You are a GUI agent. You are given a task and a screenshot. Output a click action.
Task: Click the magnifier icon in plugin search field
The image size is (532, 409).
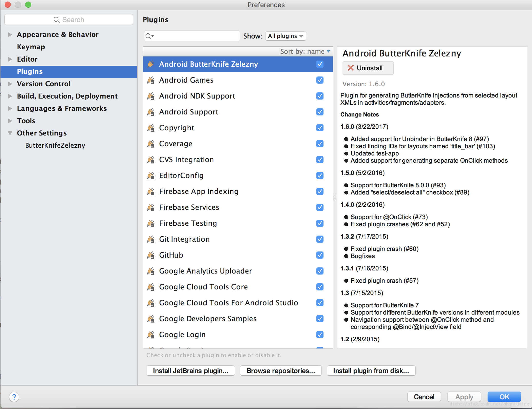(149, 36)
